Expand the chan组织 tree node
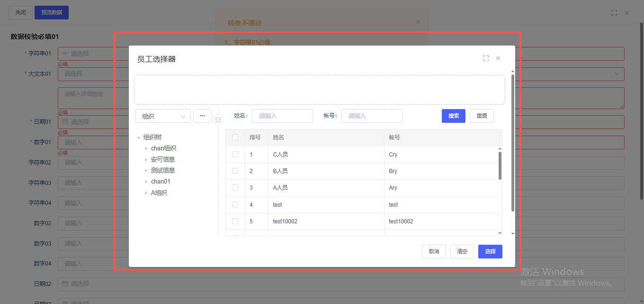 click(x=146, y=148)
